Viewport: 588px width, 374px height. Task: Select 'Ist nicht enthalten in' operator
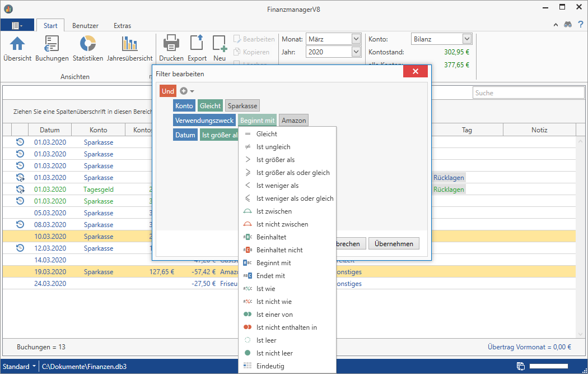287,327
